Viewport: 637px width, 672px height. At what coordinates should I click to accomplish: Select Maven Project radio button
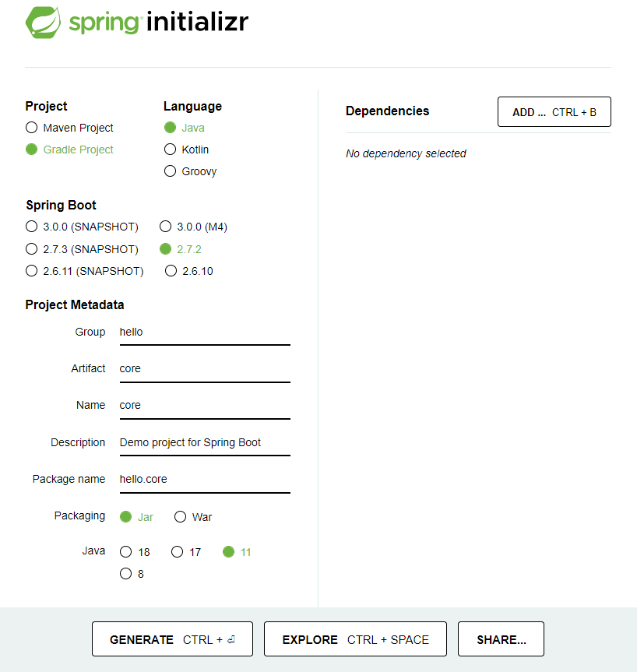point(31,127)
